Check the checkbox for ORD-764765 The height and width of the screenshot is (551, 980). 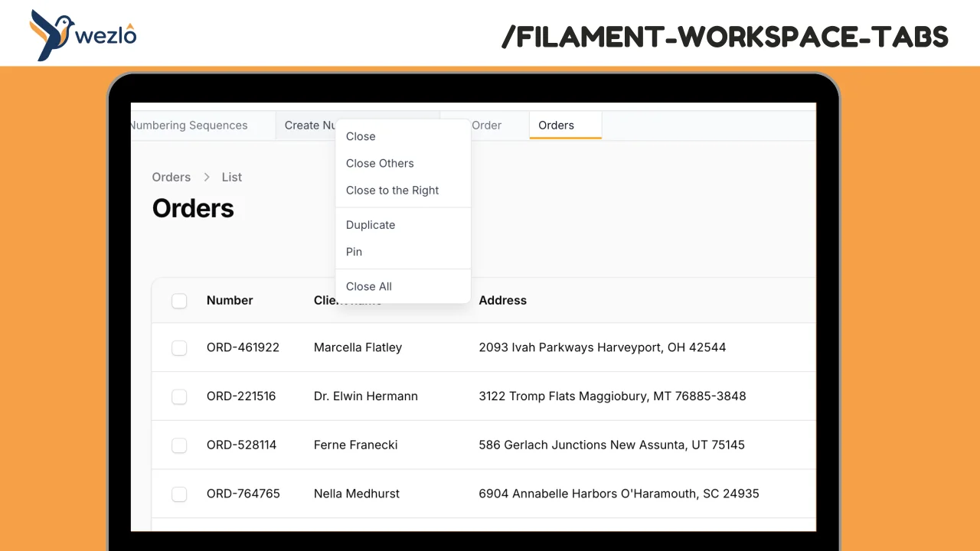[x=178, y=494]
